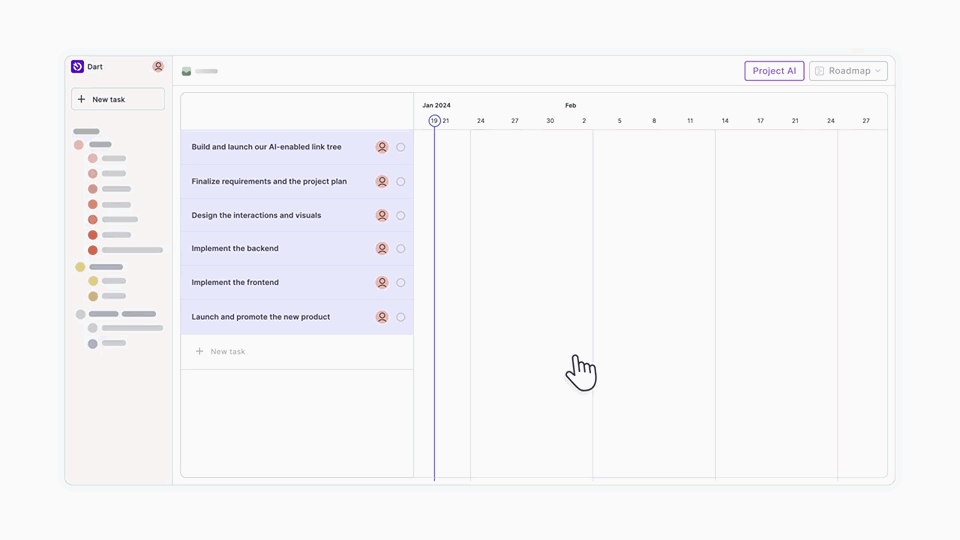This screenshot has width=960, height=540.
Task: Open assignee avatar for Build and launch task
Action: [x=382, y=147]
